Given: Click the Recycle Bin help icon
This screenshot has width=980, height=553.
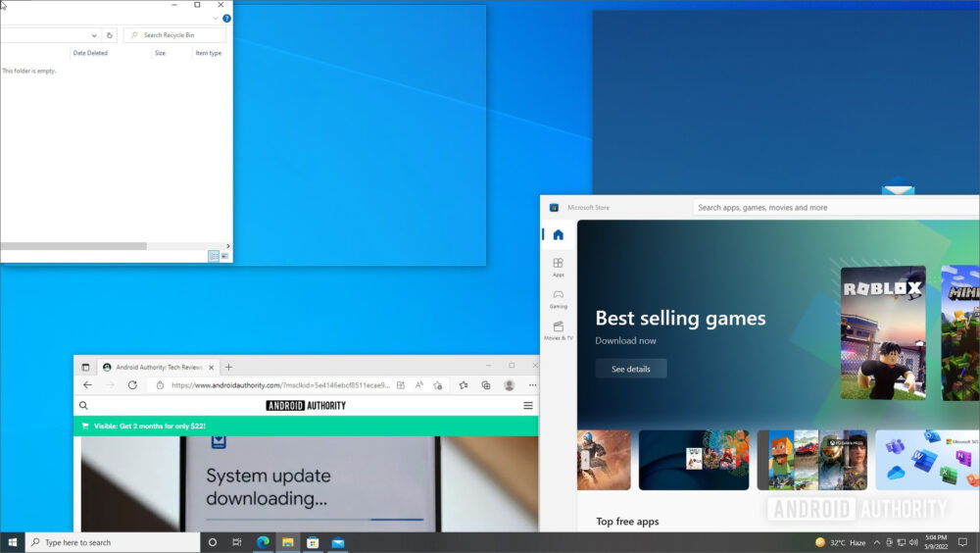Looking at the screenshot, I should coord(227,19).
